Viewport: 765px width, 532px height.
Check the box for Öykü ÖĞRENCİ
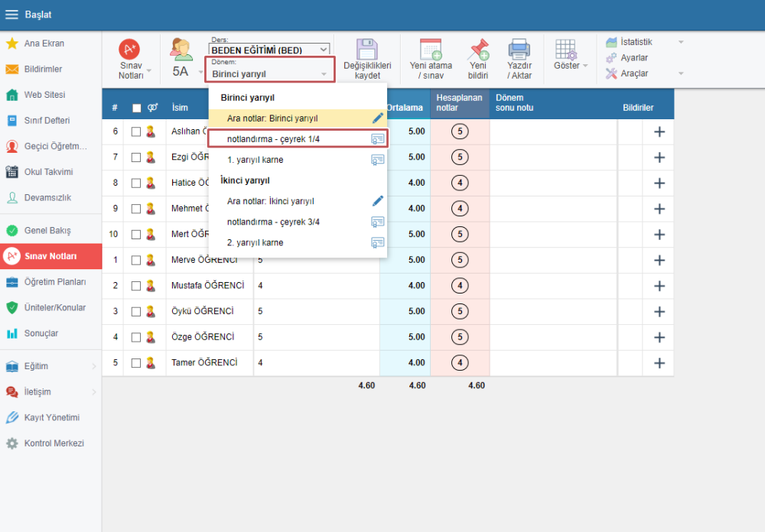[136, 312]
